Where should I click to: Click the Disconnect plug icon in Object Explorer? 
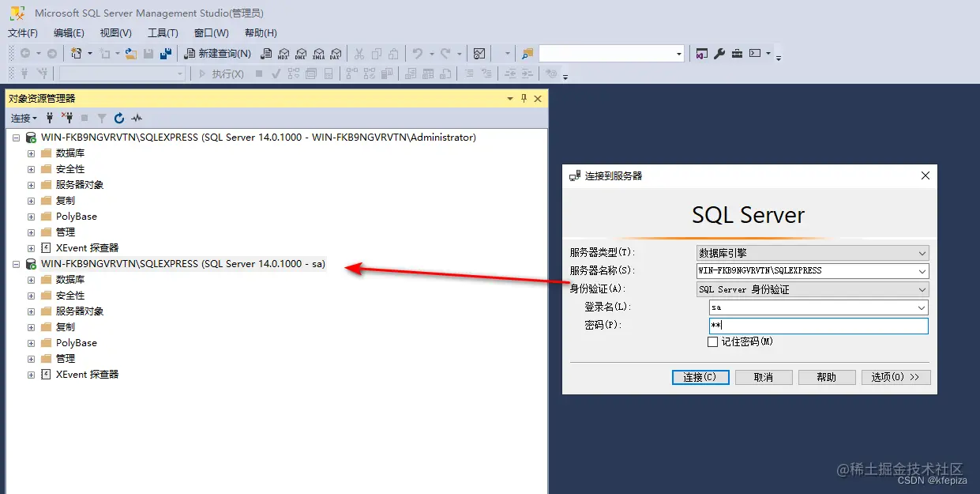67,118
